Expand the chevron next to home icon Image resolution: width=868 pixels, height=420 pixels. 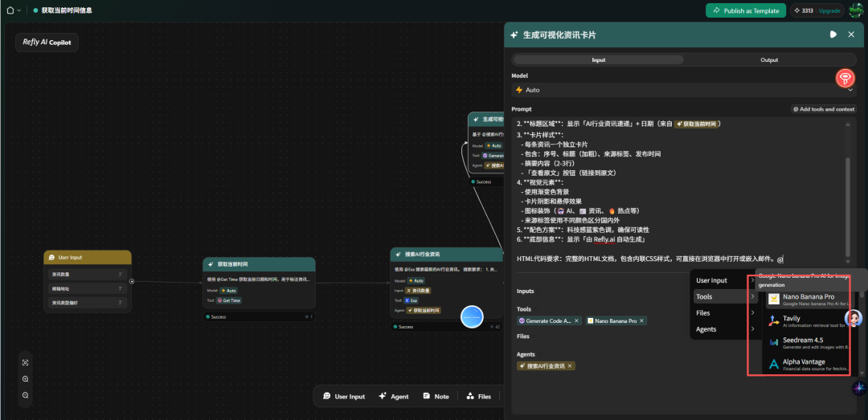coord(19,10)
